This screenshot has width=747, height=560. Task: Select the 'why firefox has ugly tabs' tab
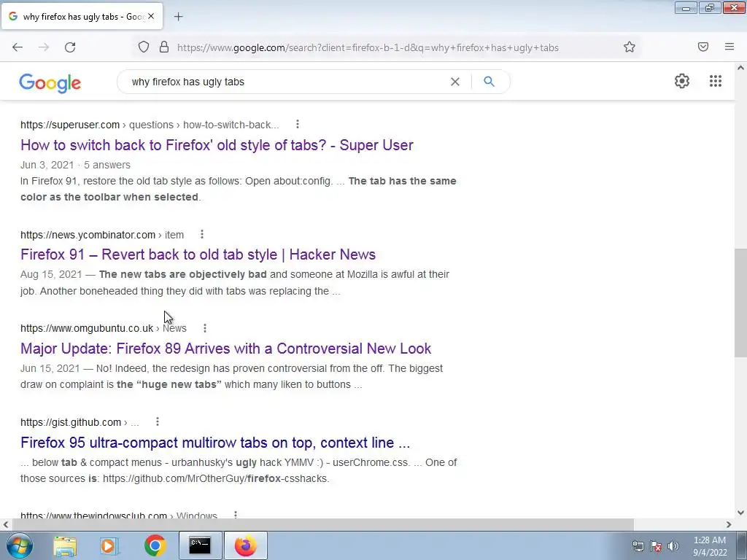[82, 17]
